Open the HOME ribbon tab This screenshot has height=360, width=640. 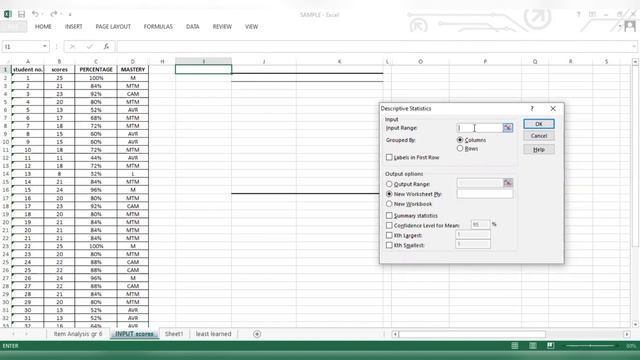click(x=43, y=27)
